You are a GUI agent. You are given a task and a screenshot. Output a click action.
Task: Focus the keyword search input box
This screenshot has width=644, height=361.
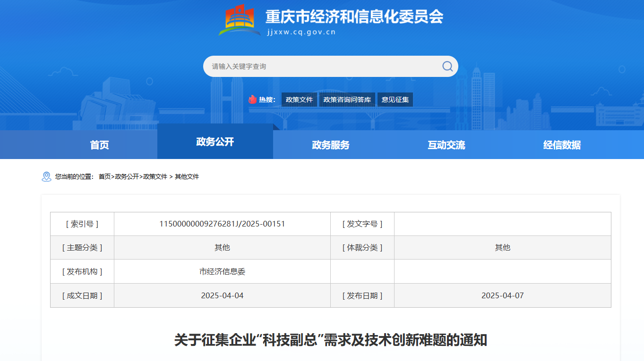coord(321,67)
